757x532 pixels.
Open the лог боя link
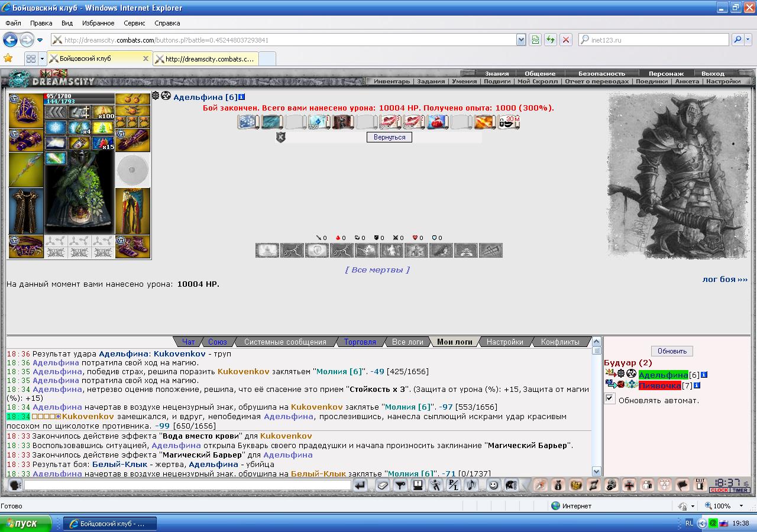point(724,279)
